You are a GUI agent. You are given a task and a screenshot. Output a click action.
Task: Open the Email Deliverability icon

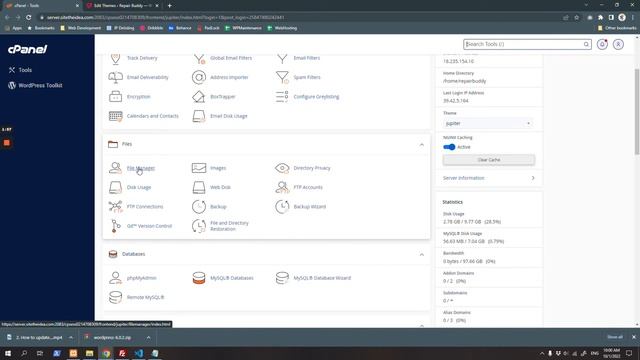pos(116,77)
